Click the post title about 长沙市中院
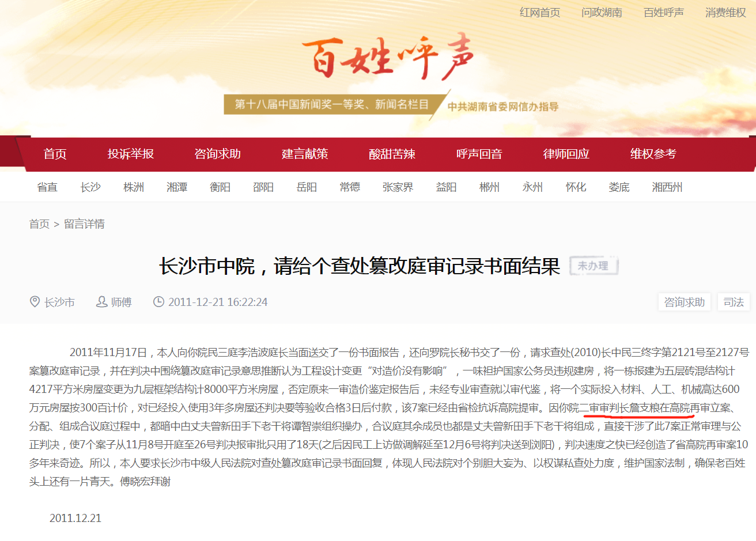Image resolution: width=756 pixels, height=541 pixels. [360, 266]
